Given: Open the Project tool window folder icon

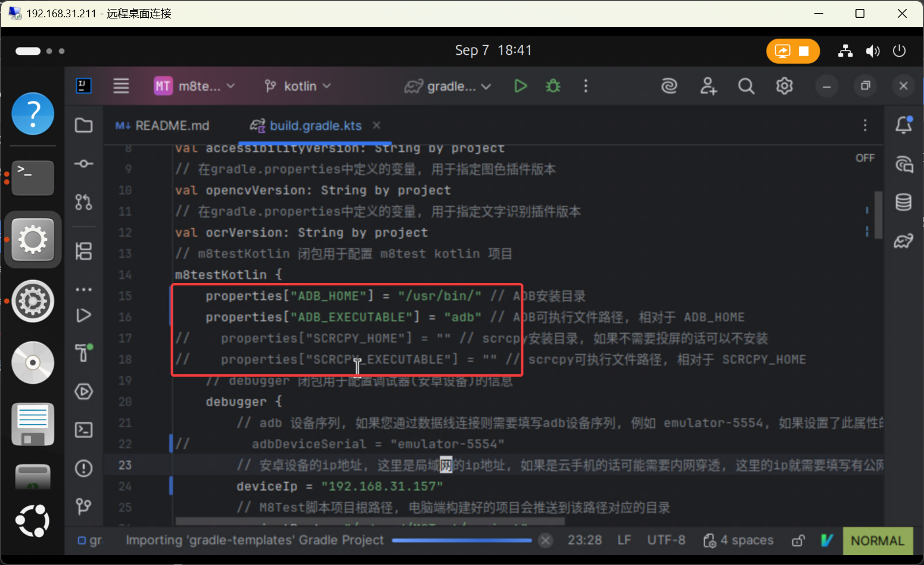Looking at the screenshot, I should point(83,125).
